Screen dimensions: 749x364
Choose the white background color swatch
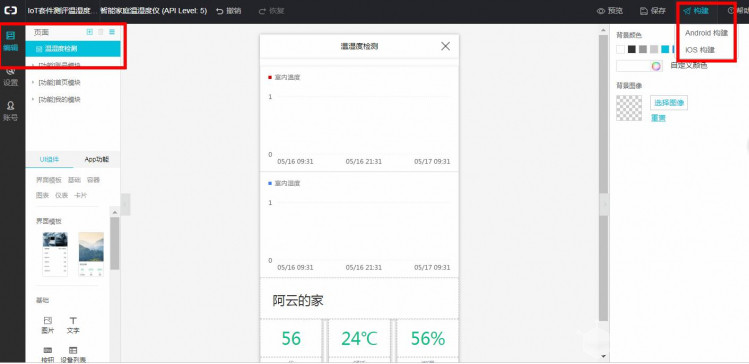[x=621, y=49]
